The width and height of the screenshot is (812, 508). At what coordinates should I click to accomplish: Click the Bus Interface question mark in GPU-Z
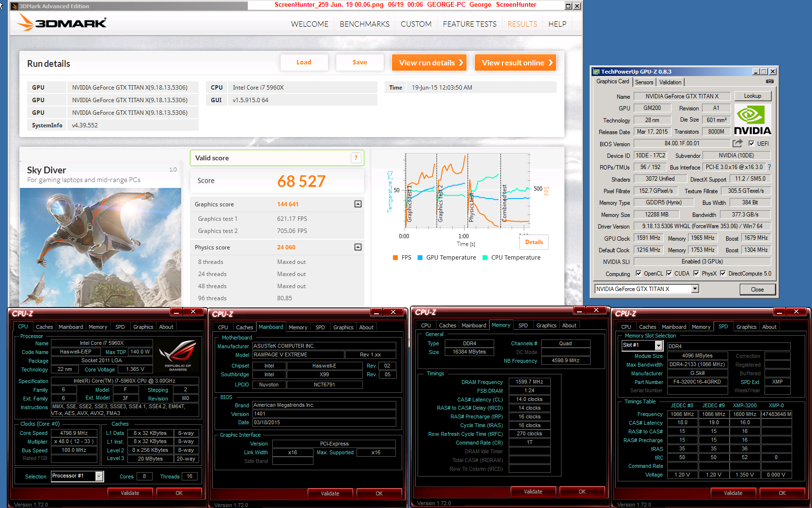[x=769, y=167]
